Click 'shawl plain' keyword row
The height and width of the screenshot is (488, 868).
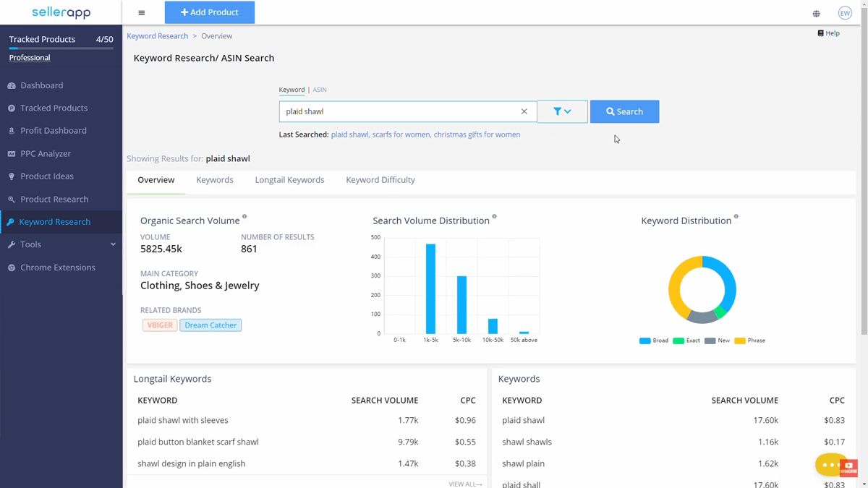tap(673, 463)
